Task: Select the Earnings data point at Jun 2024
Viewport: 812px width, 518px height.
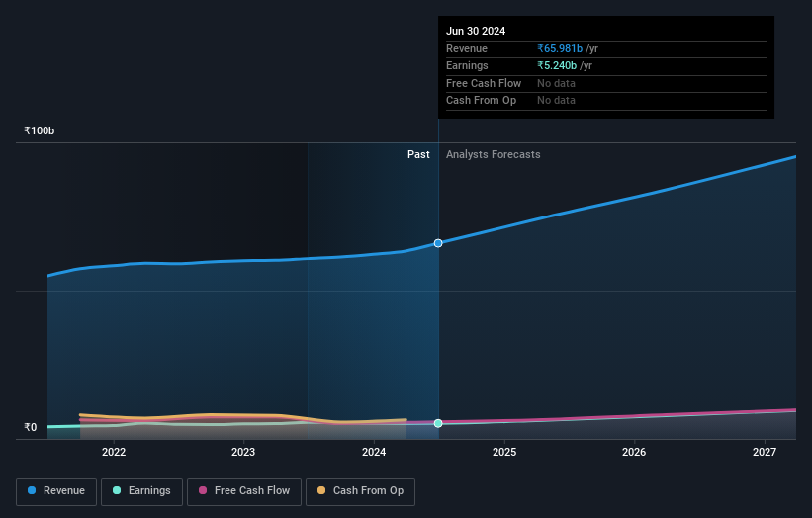Action: [438, 423]
